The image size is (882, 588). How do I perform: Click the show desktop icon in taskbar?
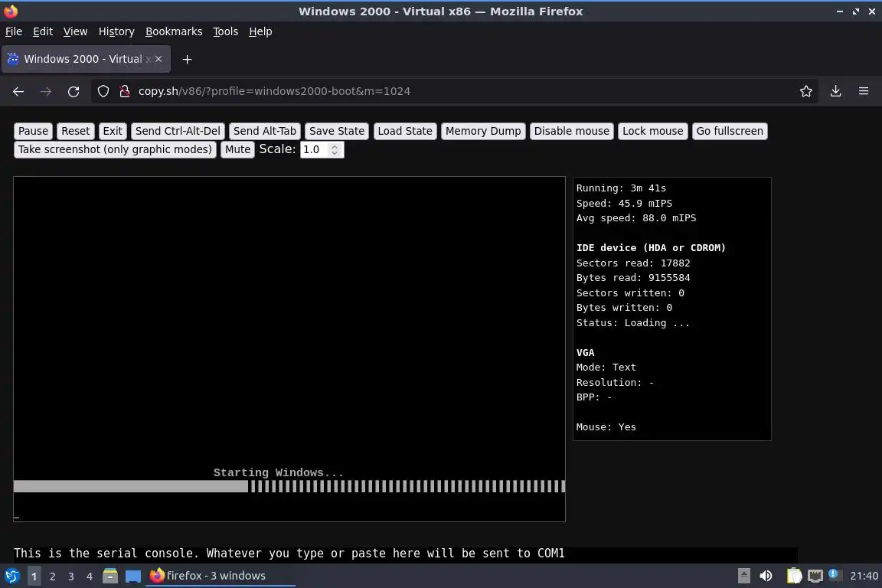click(x=132, y=576)
